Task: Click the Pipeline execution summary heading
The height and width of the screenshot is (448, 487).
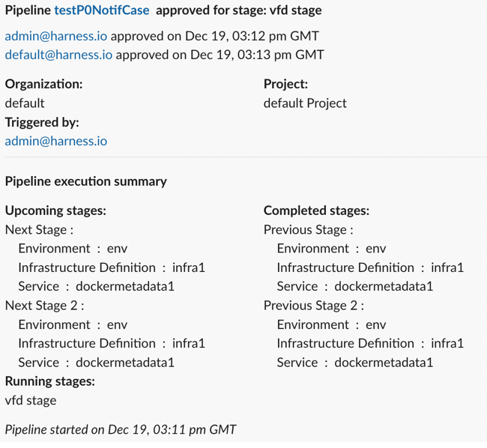Action: click(85, 181)
